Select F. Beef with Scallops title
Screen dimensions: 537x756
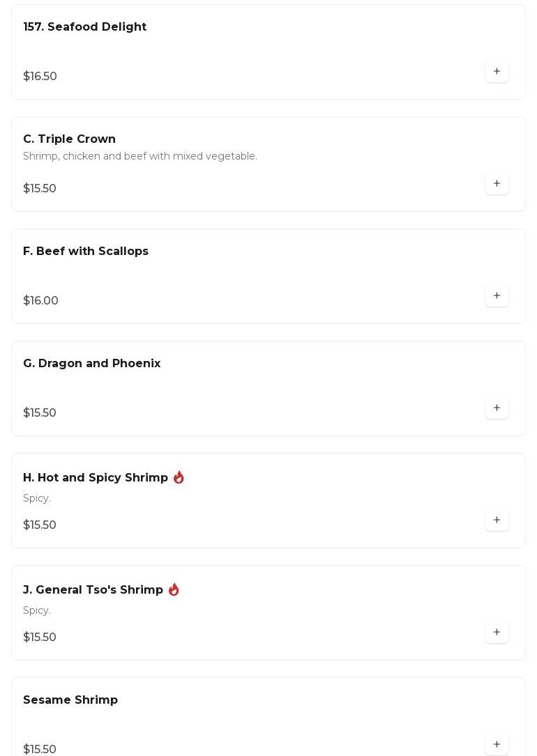(x=85, y=252)
